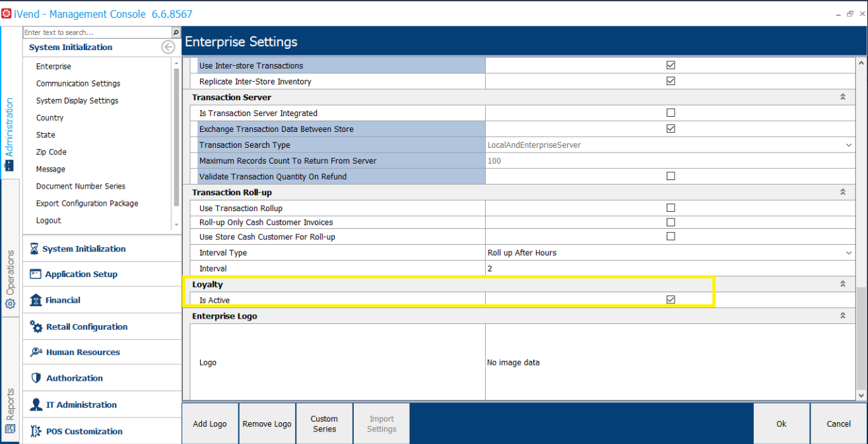Open the Authorization module

pos(102,378)
